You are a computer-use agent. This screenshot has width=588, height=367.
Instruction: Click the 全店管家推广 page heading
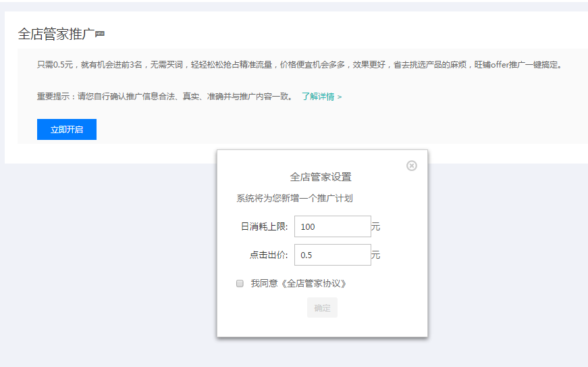(56, 34)
